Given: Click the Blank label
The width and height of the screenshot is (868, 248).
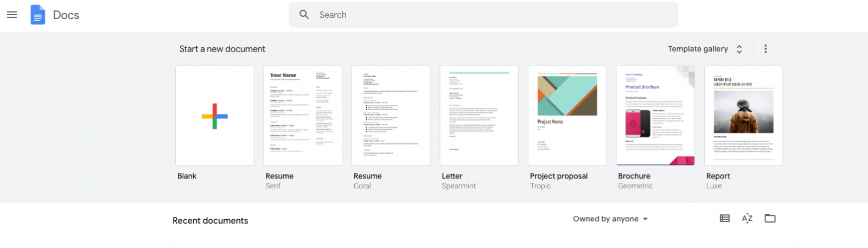Looking at the screenshot, I should [x=187, y=176].
